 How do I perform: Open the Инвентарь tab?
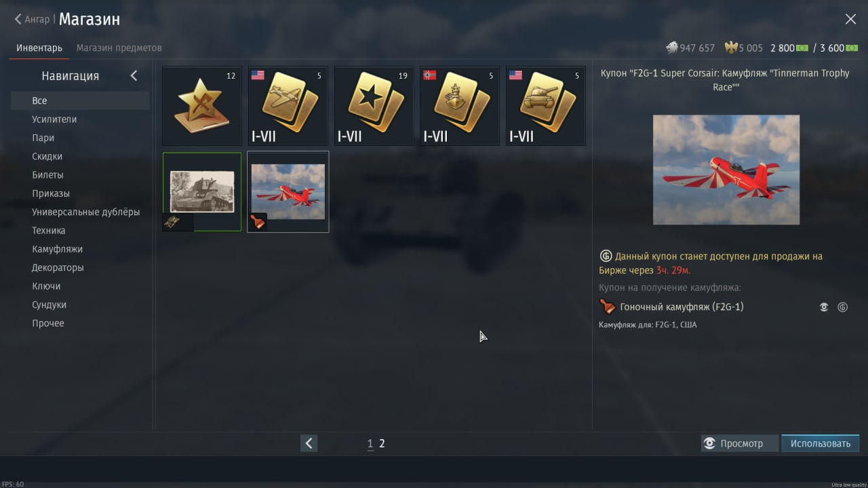tap(39, 48)
